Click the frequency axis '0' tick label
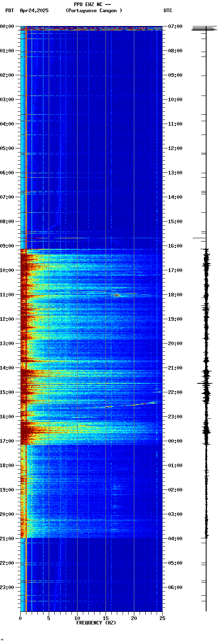 pyautogui.click(x=20, y=618)
